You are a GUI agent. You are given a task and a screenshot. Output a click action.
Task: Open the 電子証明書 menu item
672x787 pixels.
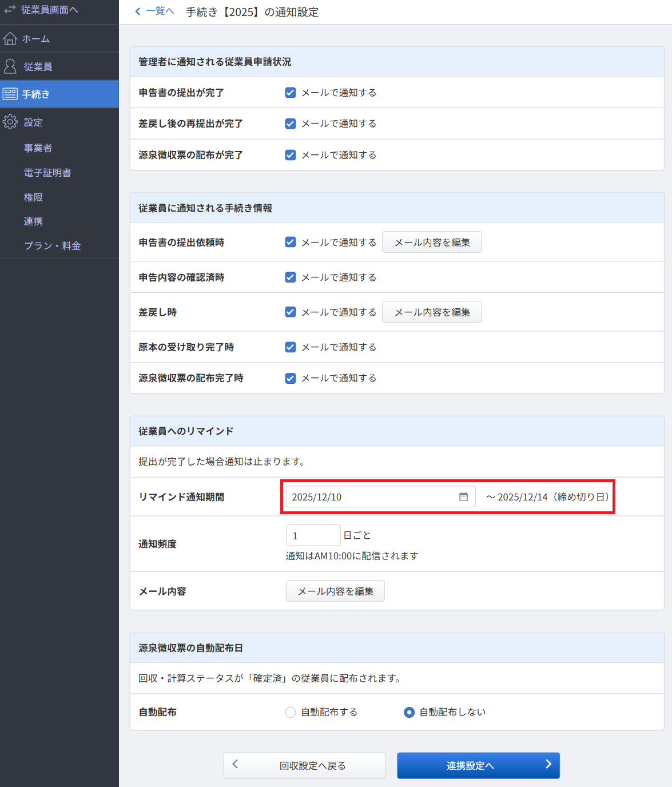coord(47,173)
